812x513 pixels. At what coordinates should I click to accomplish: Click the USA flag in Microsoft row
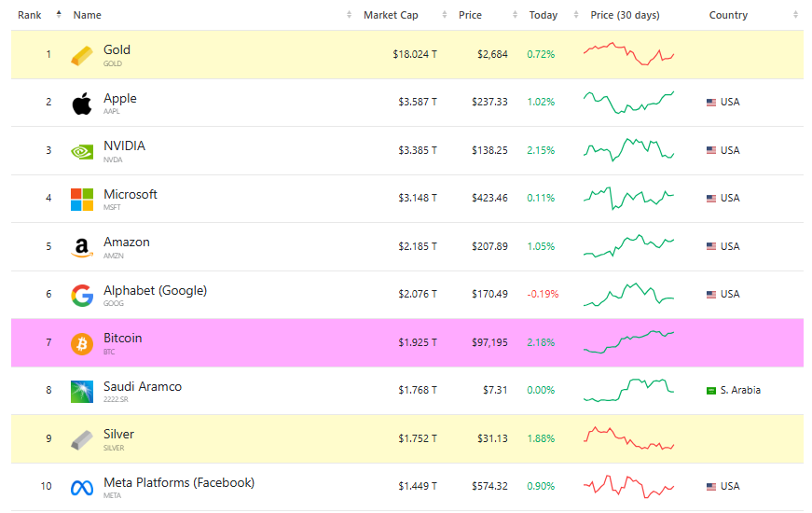click(x=711, y=199)
